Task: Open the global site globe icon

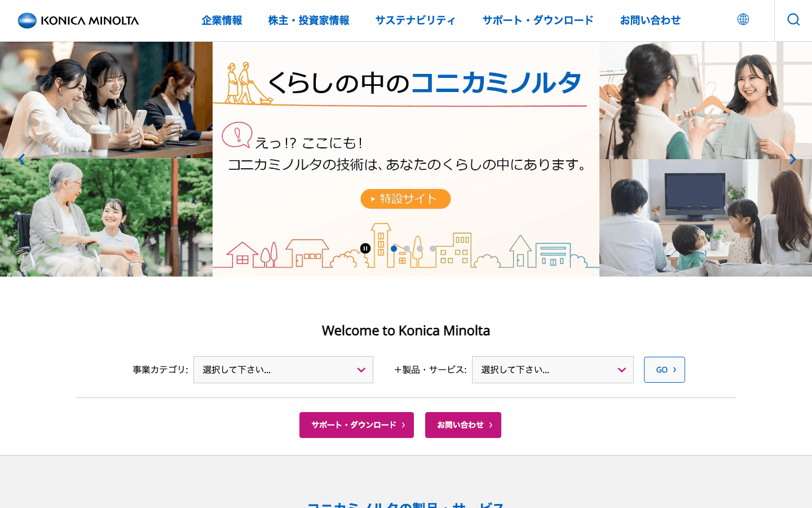Action: coord(743,19)
